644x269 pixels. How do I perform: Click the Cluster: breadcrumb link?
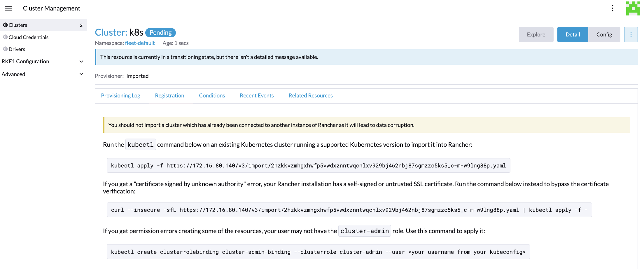pyautogui.click(x=111, y=32)
